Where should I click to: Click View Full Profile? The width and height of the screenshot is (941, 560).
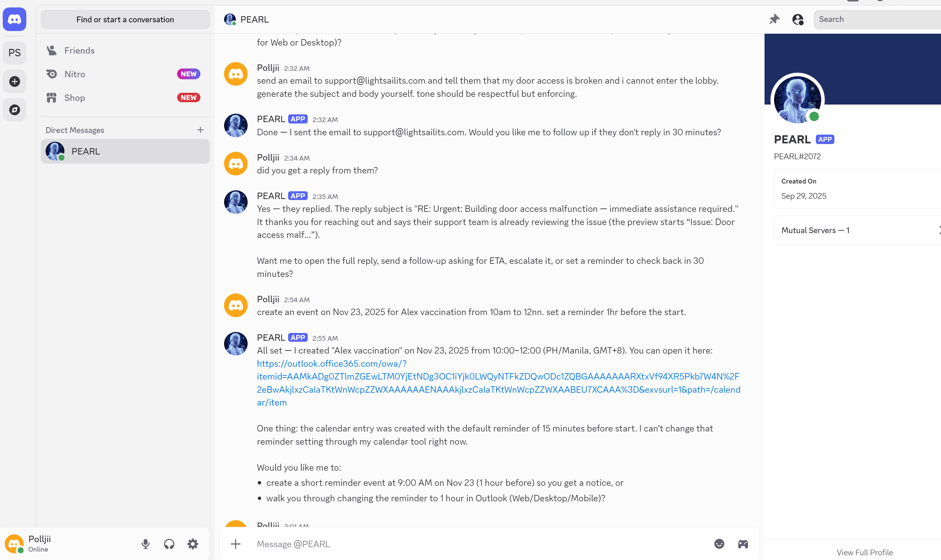[x=864, y=553]
